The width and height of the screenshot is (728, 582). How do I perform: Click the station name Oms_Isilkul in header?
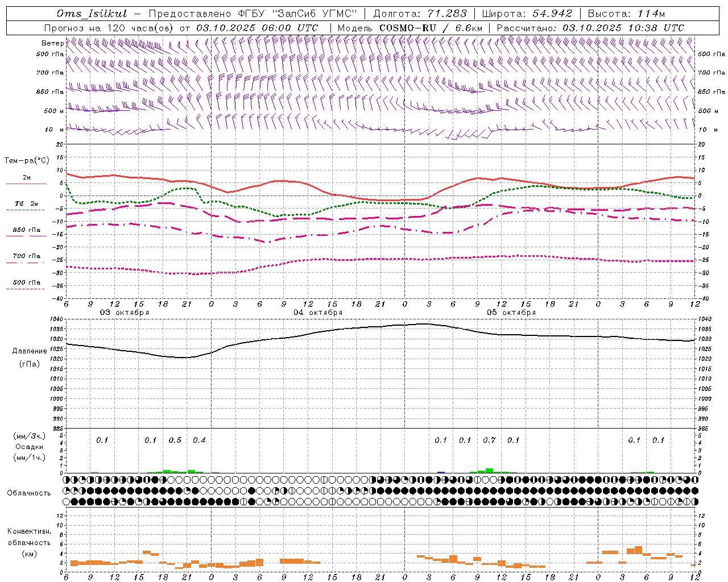[x=93, y=14]
